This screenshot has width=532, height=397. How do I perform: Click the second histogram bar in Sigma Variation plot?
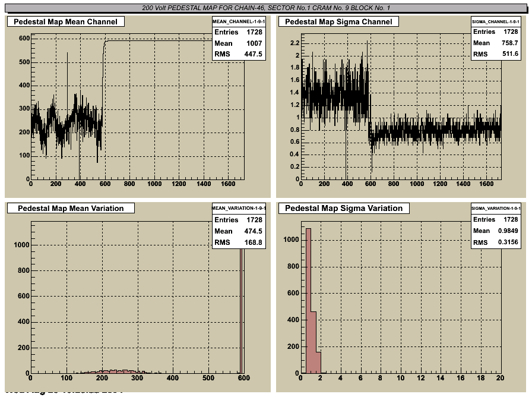[313, 342]
